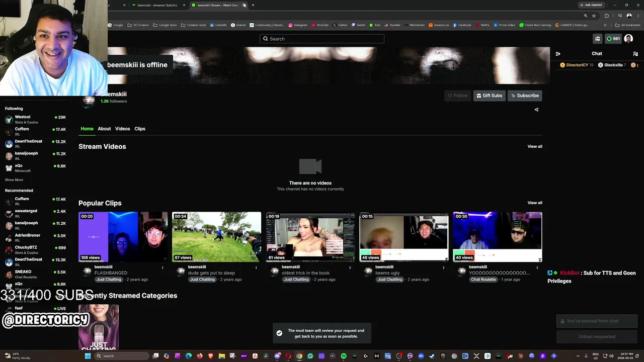Click the Ask Gemini button

pos(591,5)
